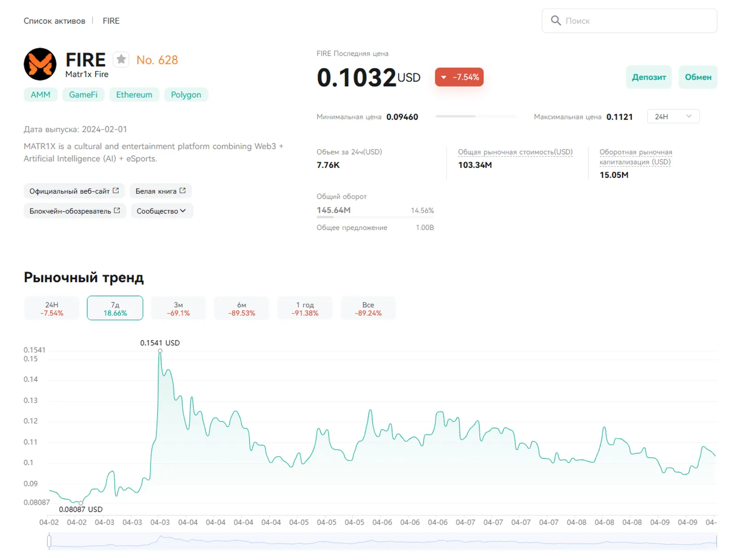Switch chart to 6м tab
The height and width of the screenshot is (560, 736).
pyautogui.click(x=241, y=308)
